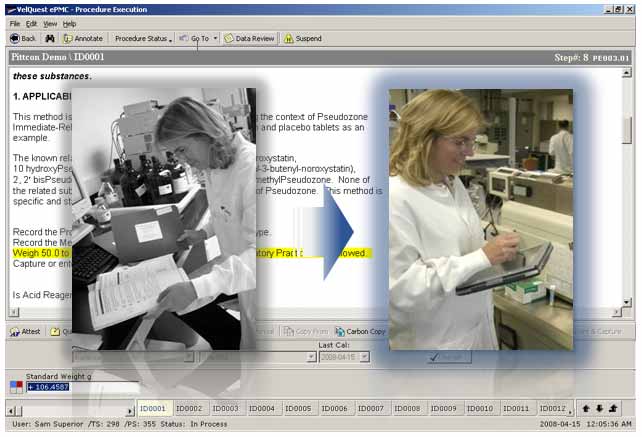Click the tab strip scroll left arrow
Image resolution: width=642 pixels, height=437 pixels.
(x=12, y=410)
